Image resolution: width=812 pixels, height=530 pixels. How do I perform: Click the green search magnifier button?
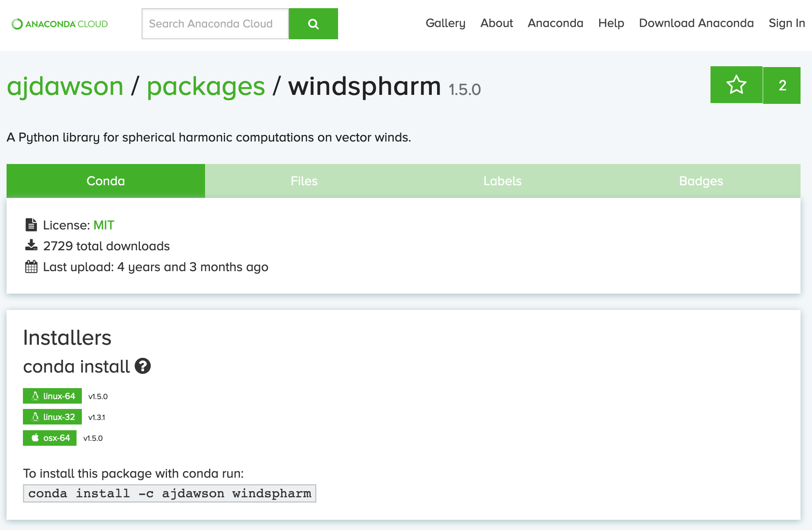tap(314, 24)
